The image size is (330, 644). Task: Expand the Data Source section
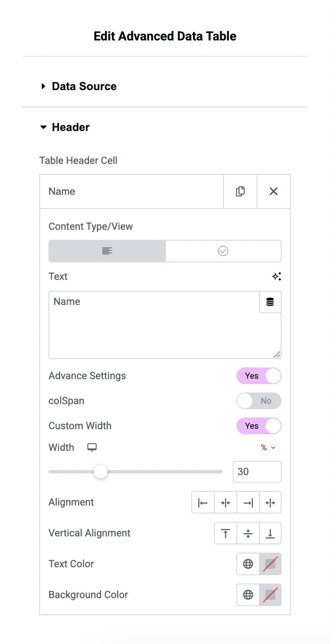click(84, 86)
